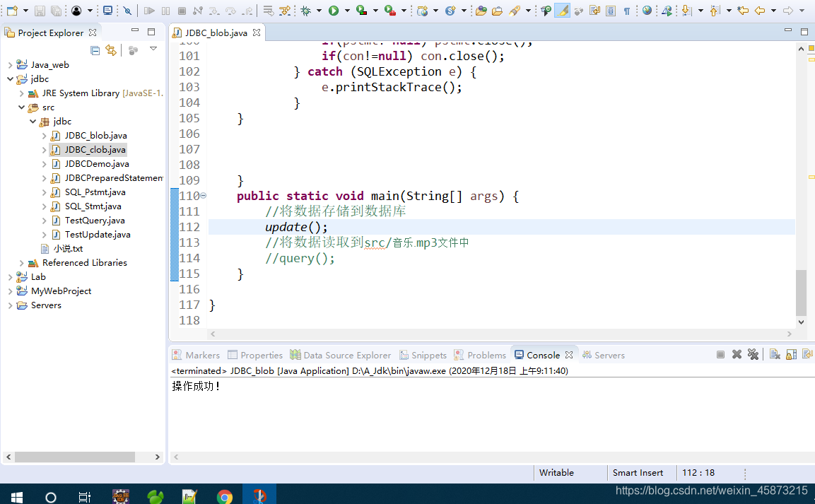Screen dimensions: 815x504
Task: Click Next Annotation down-arrow icon
Action: tap(686, 11)
